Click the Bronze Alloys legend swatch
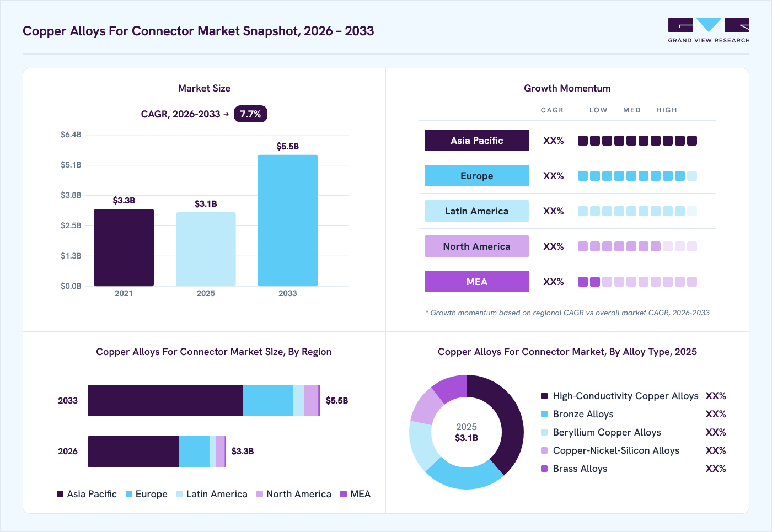This screenshot has width=772, height=532. point(544,414)
